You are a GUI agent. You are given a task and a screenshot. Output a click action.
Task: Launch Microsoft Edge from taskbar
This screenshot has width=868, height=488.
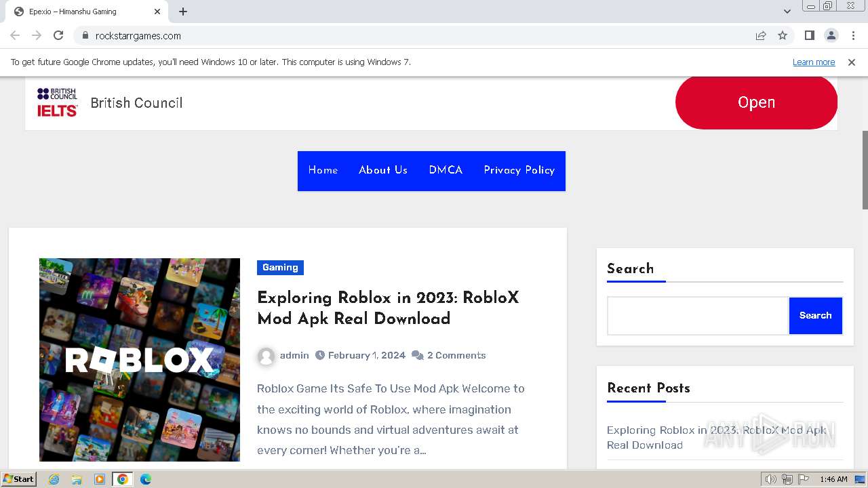click(146, 479)
